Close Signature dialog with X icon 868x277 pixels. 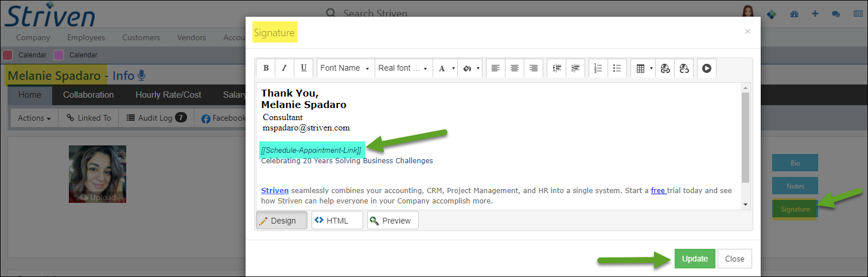point(748,32)
